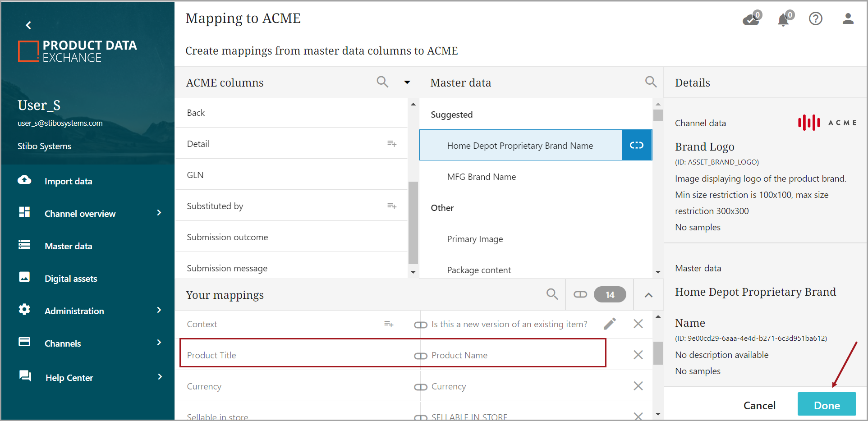Search the ACME columns list
Screen dimensions: 868x421
click(382, 82)
